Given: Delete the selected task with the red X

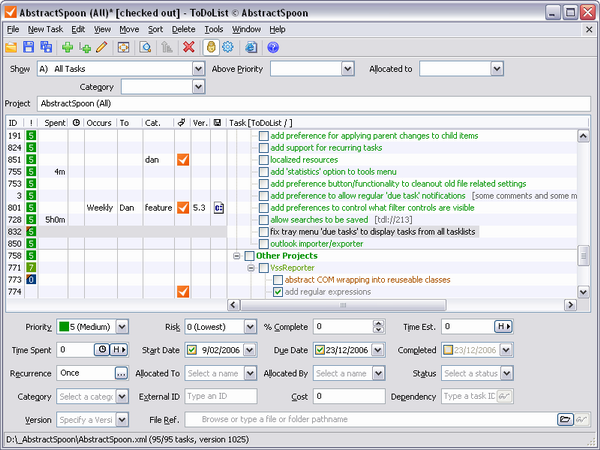Looking at the screenshot, I should [x=189, y=47].
